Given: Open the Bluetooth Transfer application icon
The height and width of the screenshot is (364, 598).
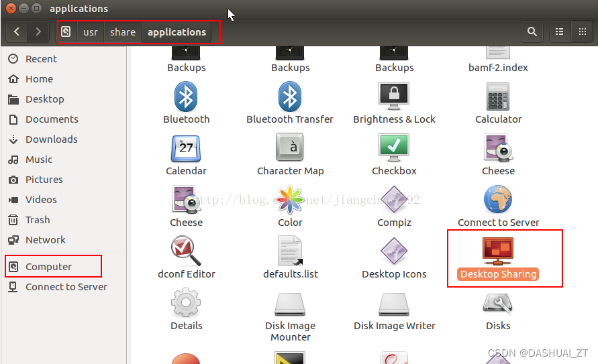Looking at the screenshot, I should [290, 97].
